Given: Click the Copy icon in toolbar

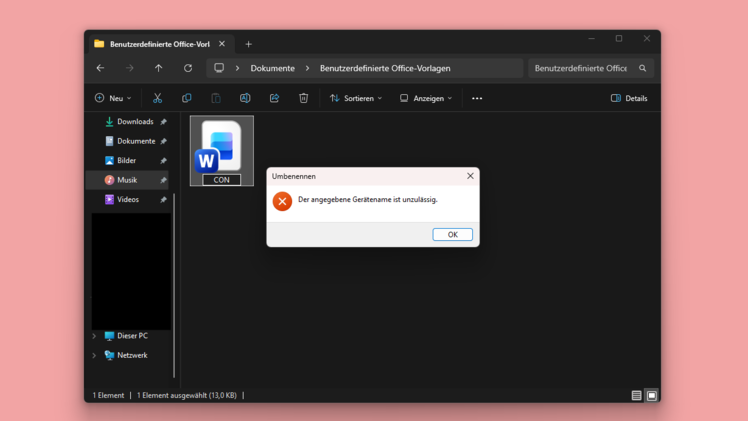Looking at the screenshot, I should point(187,98).
